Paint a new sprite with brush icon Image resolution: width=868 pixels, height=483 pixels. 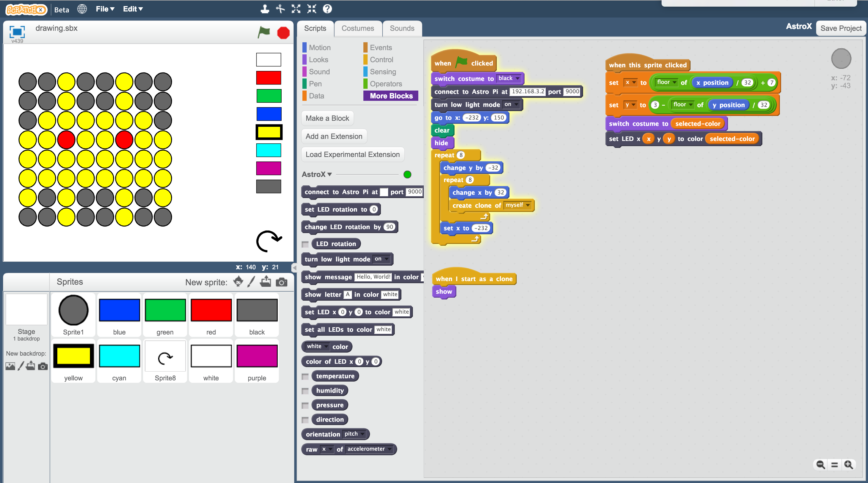pos(251,282)
